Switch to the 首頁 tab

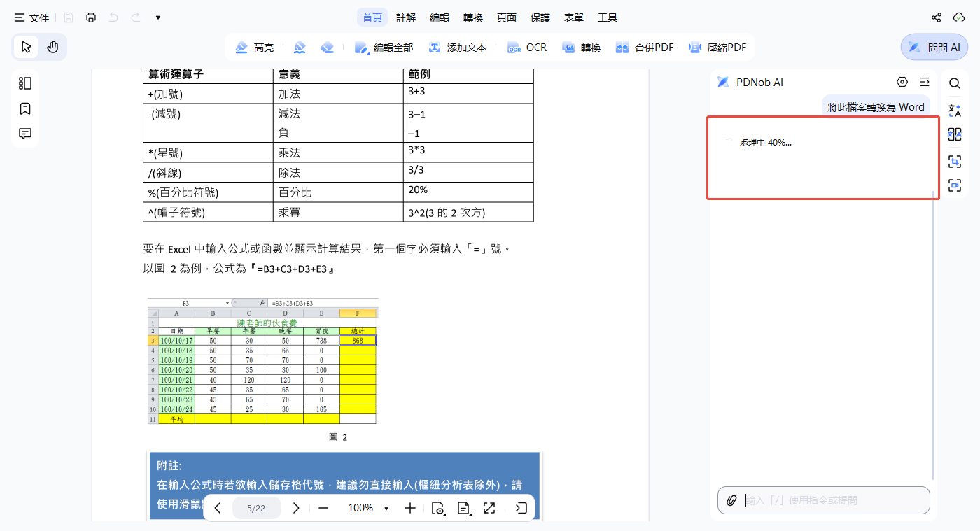click(x=372, y=17)
